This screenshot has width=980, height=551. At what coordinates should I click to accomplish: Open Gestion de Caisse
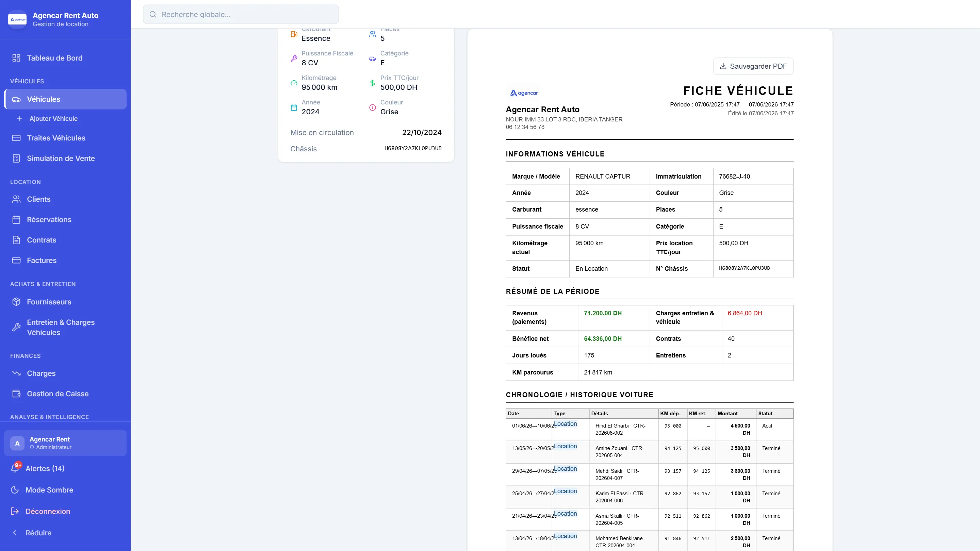pos(65,394)
